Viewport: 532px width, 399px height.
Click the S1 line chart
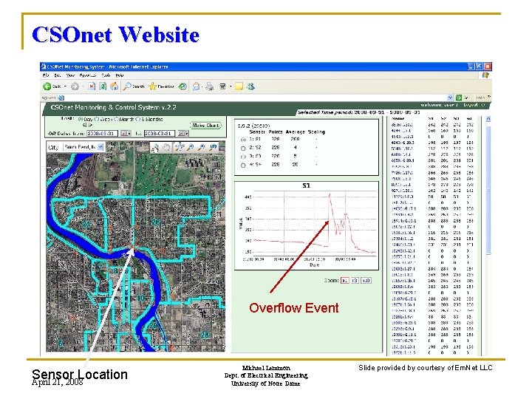pyautogui.click(x=307, y=225)
